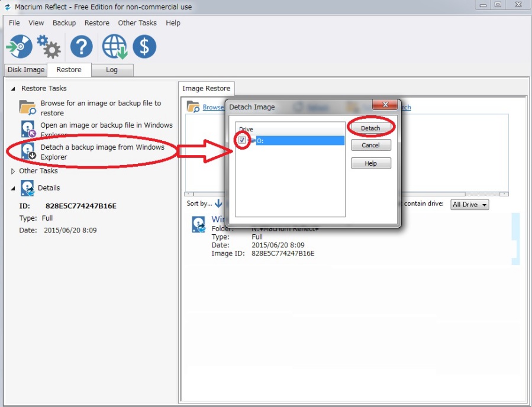Open the Other Tasks menu
This screenshot has height=407, width=532.
pyautogui.click(x=137, y=23)
